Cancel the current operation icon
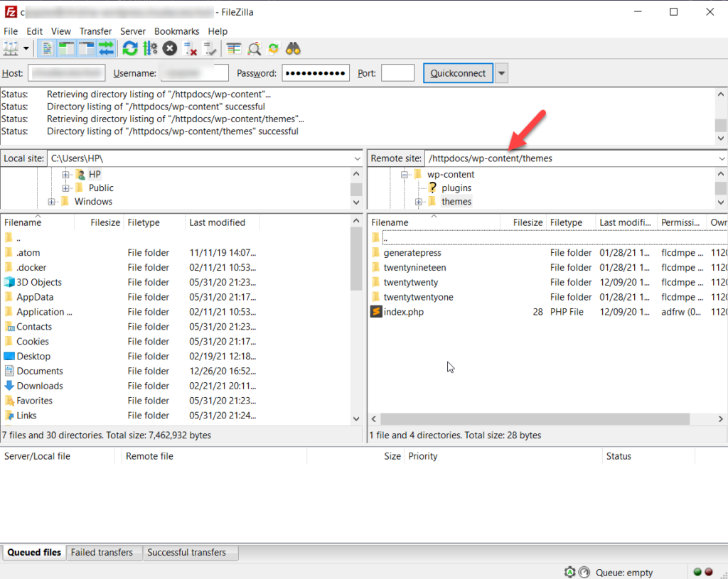The width and height of the screenshot is (728, 579). point(170,49)
